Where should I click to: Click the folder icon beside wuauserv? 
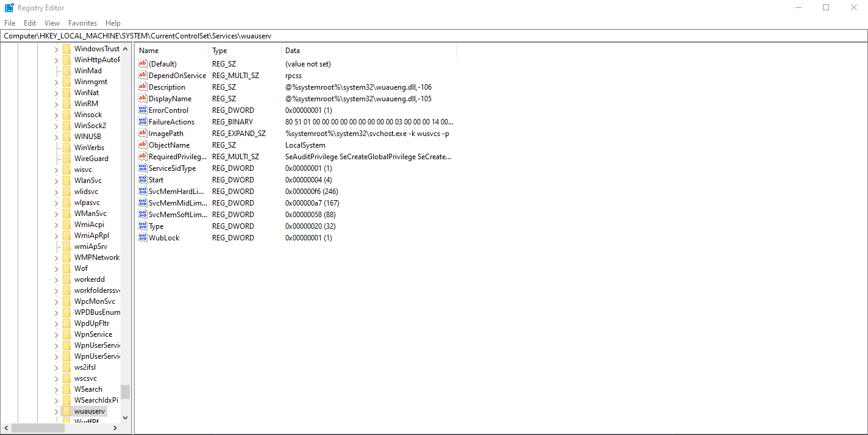pos(66,411)
